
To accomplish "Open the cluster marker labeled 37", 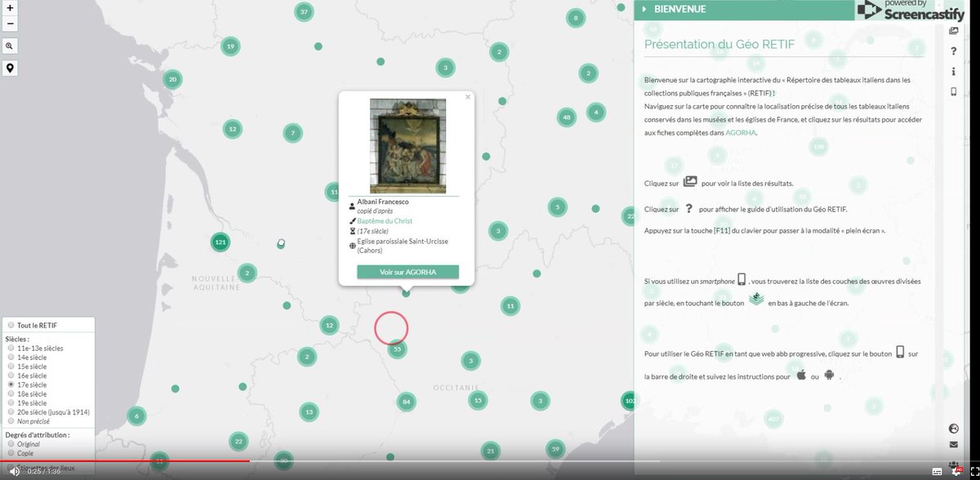I will pos(305,11).
